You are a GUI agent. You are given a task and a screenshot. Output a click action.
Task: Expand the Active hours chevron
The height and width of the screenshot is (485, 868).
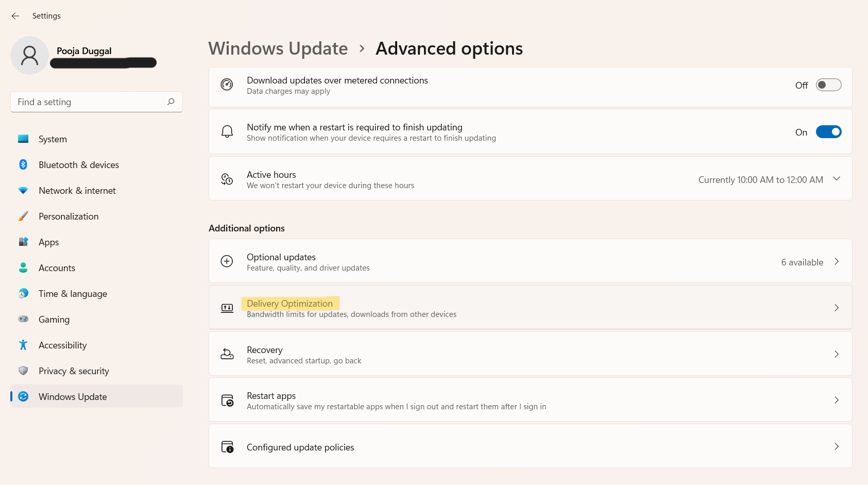(x=837, y=179)
